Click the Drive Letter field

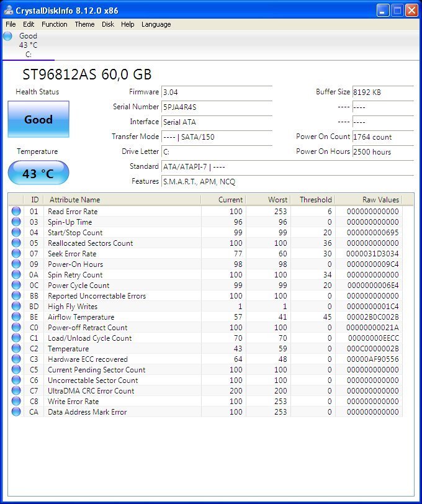(217, 151)
